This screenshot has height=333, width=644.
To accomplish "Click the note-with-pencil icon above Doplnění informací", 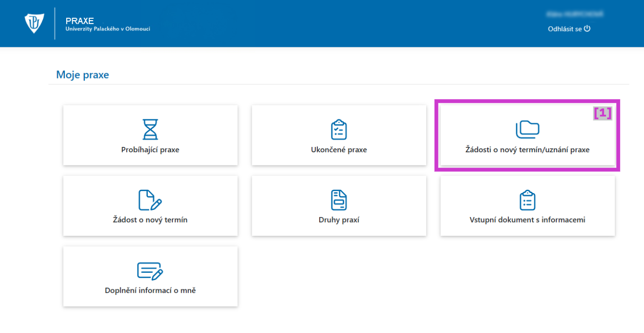I will (150, 271).
